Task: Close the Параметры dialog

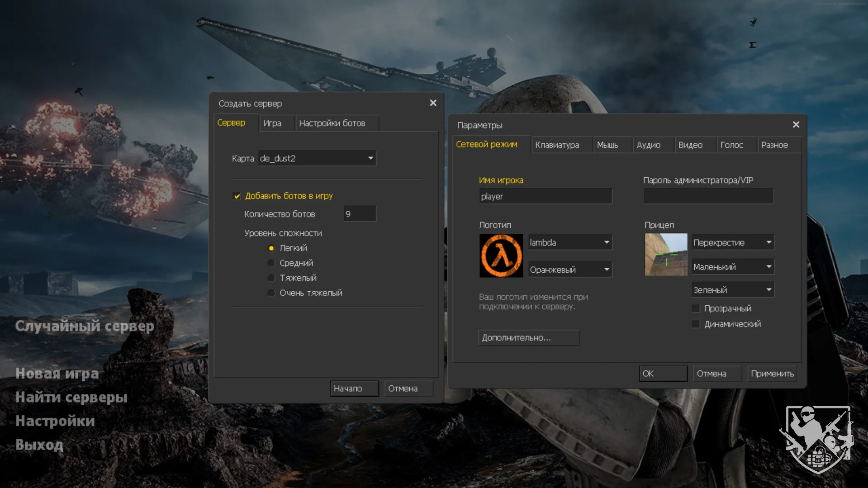Action: (796, 125)
